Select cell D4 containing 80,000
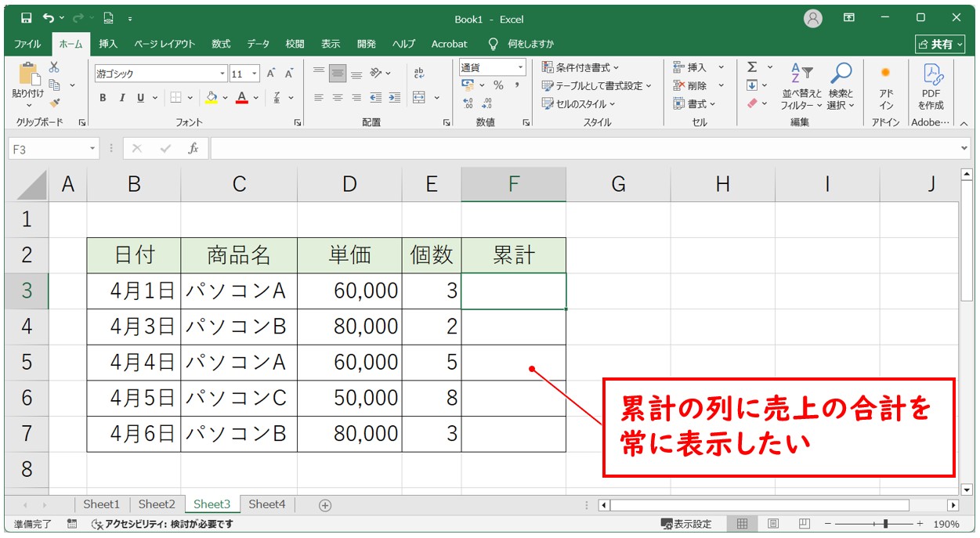The height and width of the screenshot is (538, 980). coord(349,327)
